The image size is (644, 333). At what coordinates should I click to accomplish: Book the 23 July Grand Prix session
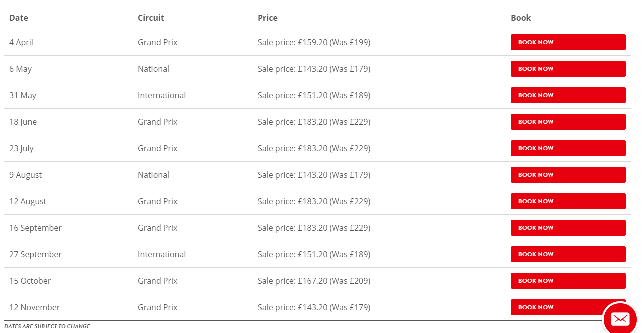point(568,148)
